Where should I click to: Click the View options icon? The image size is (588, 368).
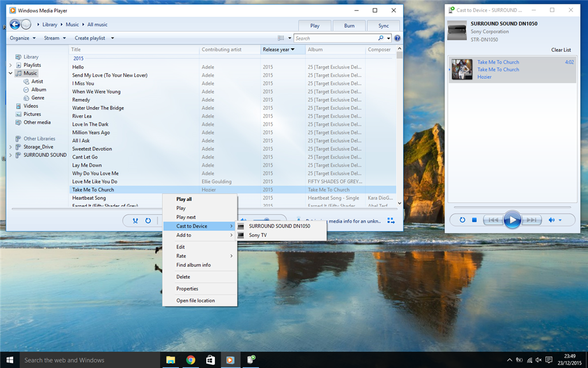click(281, 38)
